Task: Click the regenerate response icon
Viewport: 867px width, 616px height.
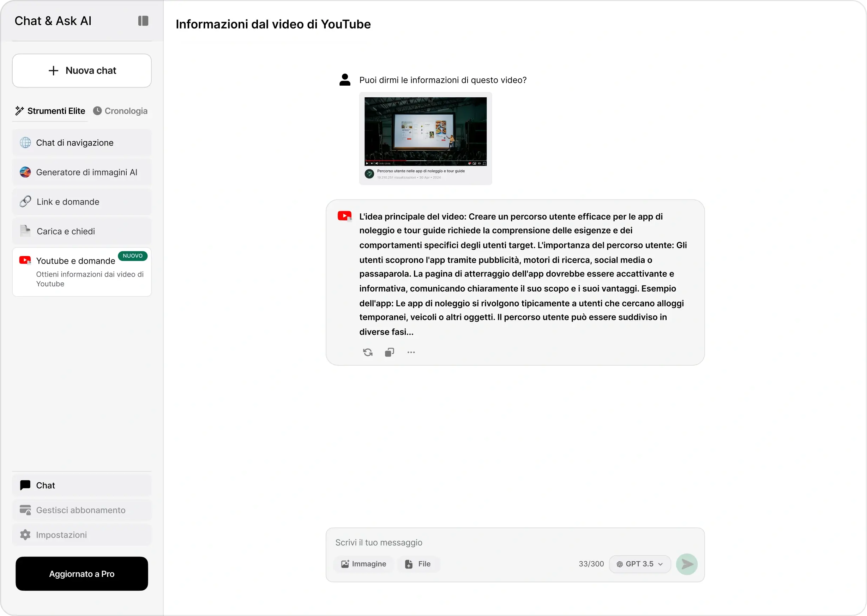Action: 367,352
